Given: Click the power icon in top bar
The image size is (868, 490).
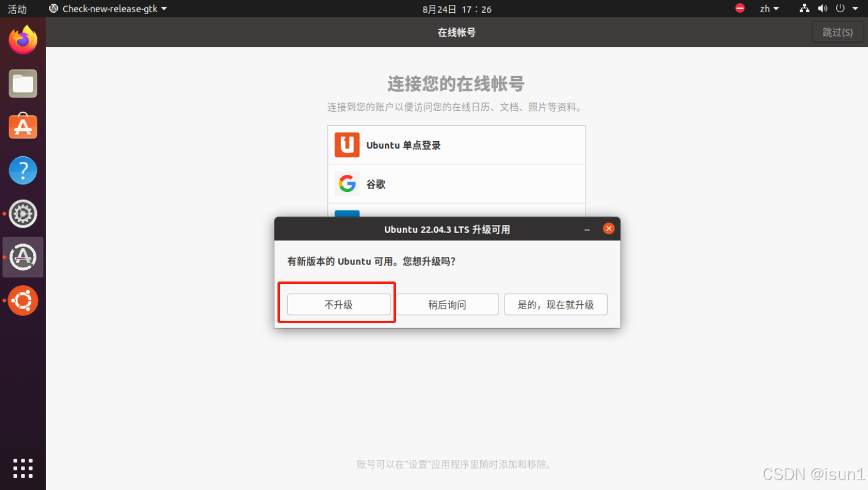Looking at the screenshot, I should 840,9.
